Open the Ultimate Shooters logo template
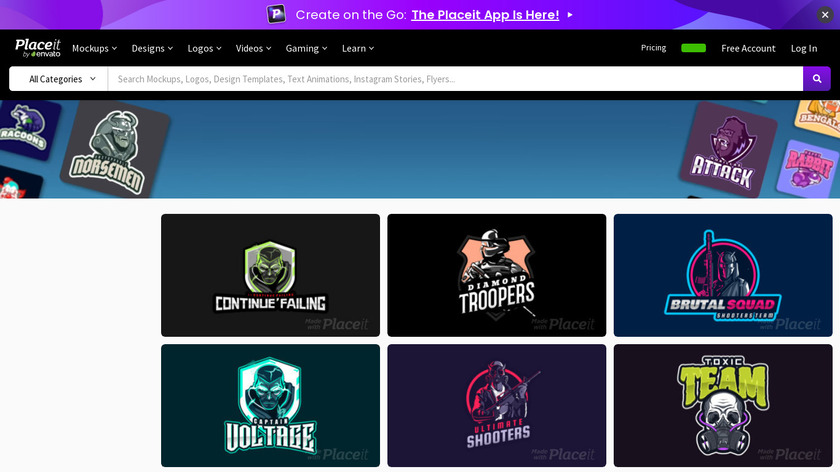 (x=497, y=406)
